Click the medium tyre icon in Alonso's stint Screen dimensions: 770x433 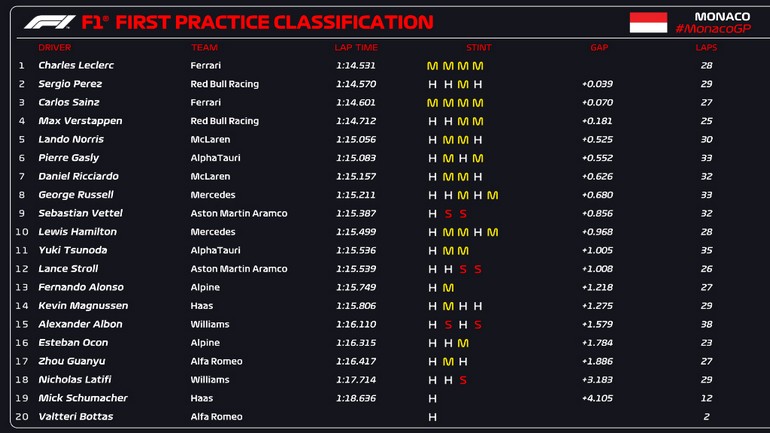click(x=448, y=288)
